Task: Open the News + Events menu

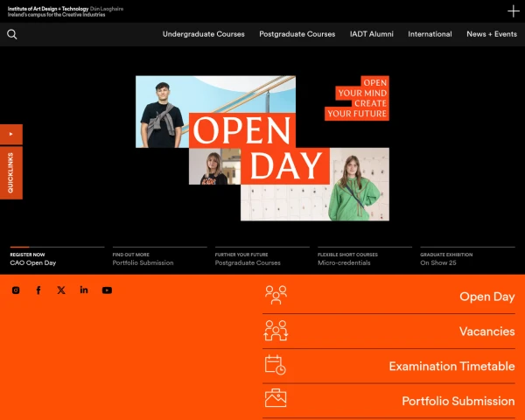Action: pyautogui.click(x=491, y=34)
